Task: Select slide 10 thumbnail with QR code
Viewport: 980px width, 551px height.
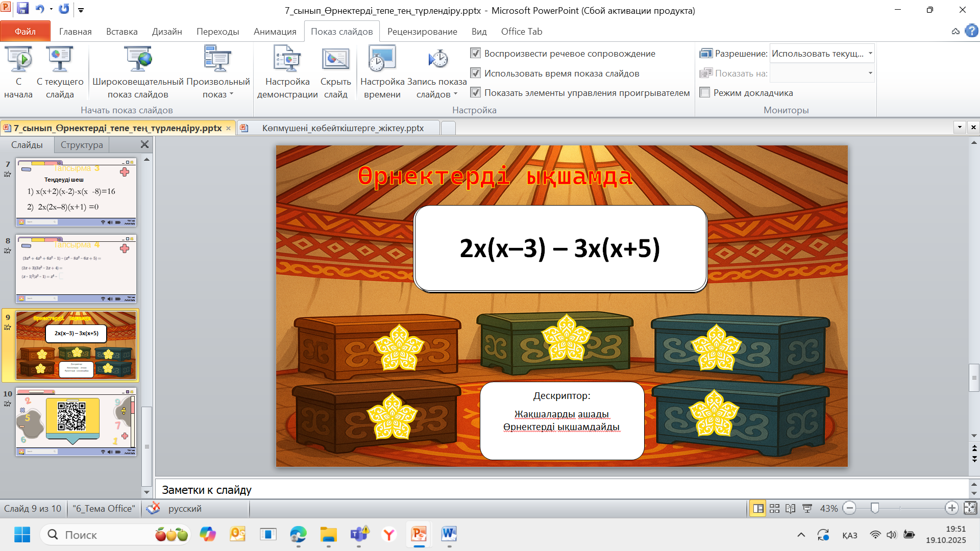Action: (x=76, y=422)
